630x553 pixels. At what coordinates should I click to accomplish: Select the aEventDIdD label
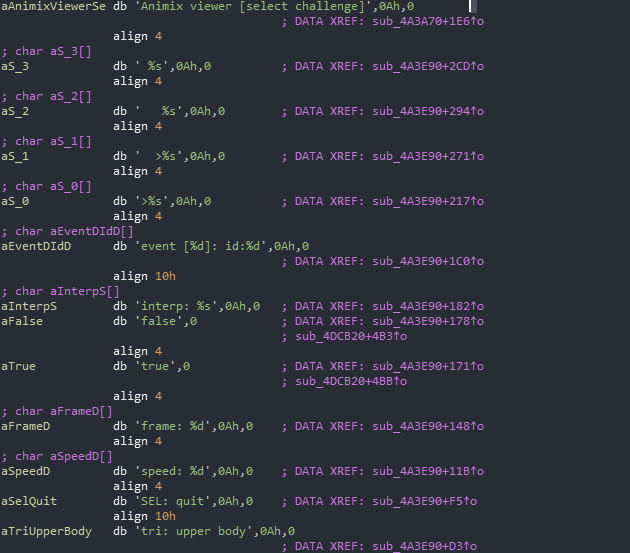[x=36, y=246]
